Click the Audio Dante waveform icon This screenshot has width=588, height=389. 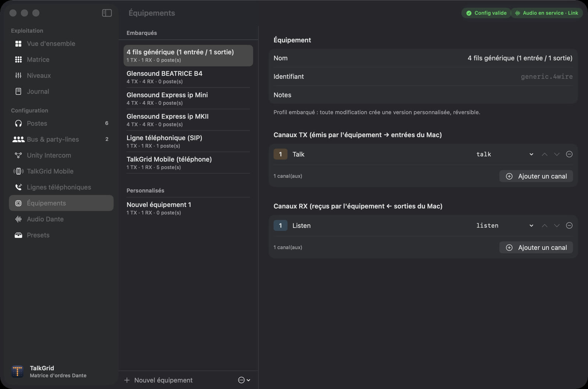tap(18, 219)
